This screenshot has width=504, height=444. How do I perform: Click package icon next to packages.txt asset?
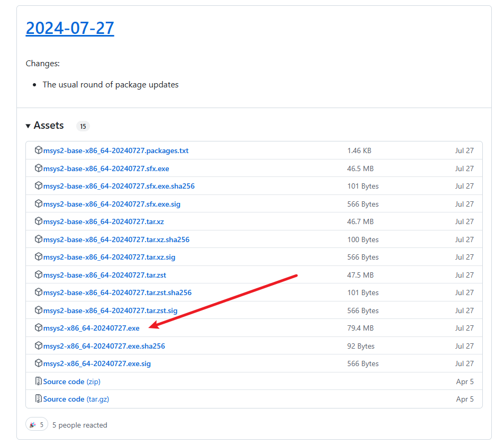point(38,150)
